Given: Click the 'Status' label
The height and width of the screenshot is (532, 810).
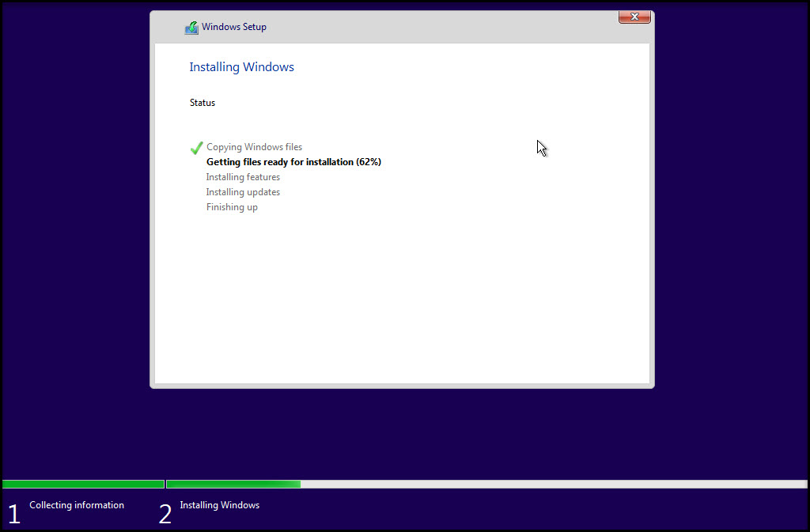Looking at the screenshot, I should click(202, 103).
